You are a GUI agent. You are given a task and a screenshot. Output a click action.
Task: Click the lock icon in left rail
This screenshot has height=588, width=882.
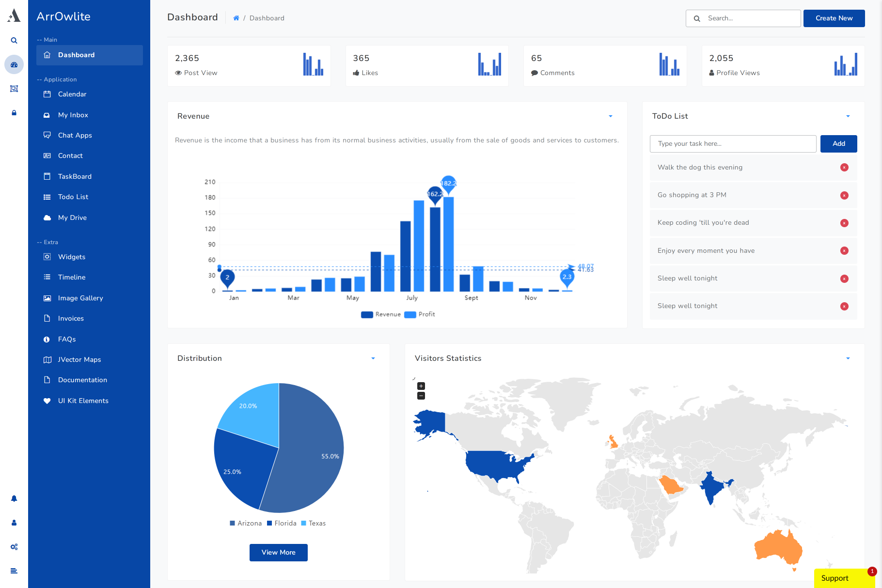coord(14,113)
